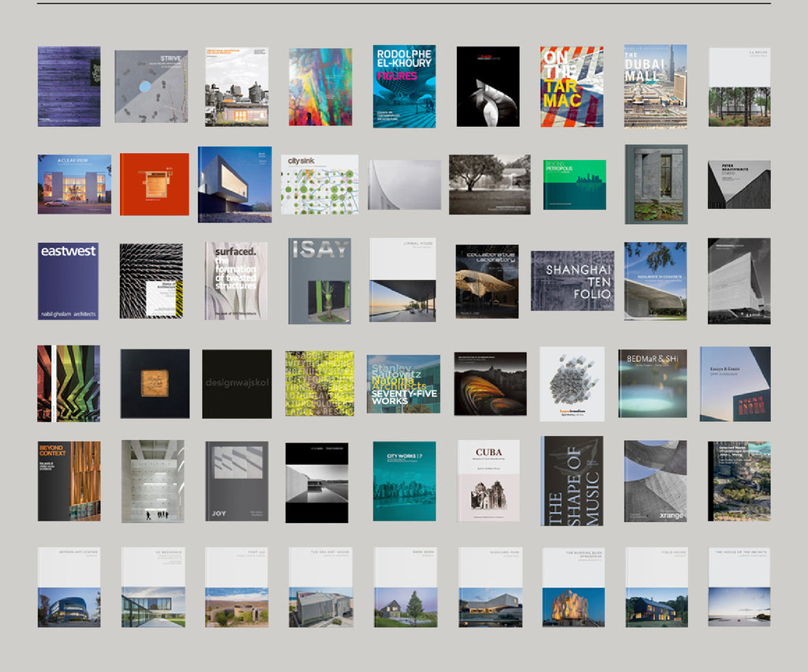Open the 'ISAY' book cover
This screenshot has height=672, width=808.
[x=320, y=281]
